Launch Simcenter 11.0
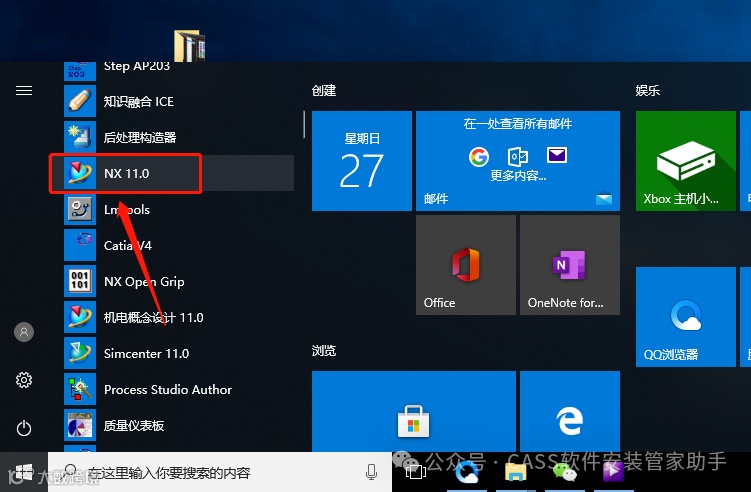The height and width of the screenshot is (492, 751). click(178, 353)
